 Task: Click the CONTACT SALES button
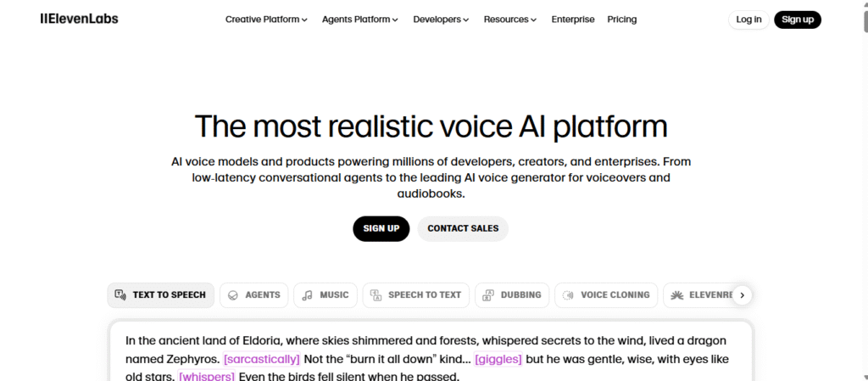coord(463,228)
